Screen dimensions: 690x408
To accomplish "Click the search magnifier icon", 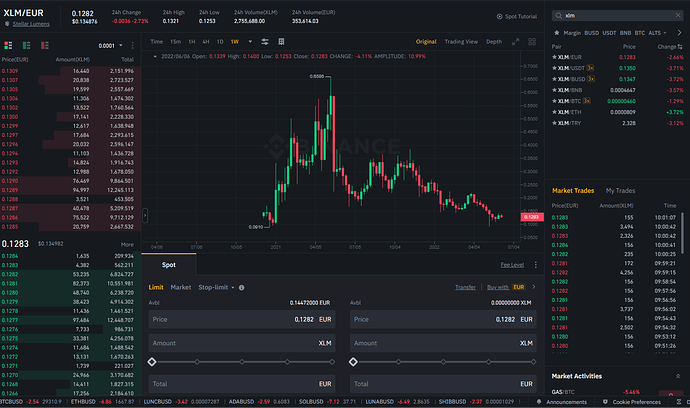I will pyautogui.click(x=558, y=15).
